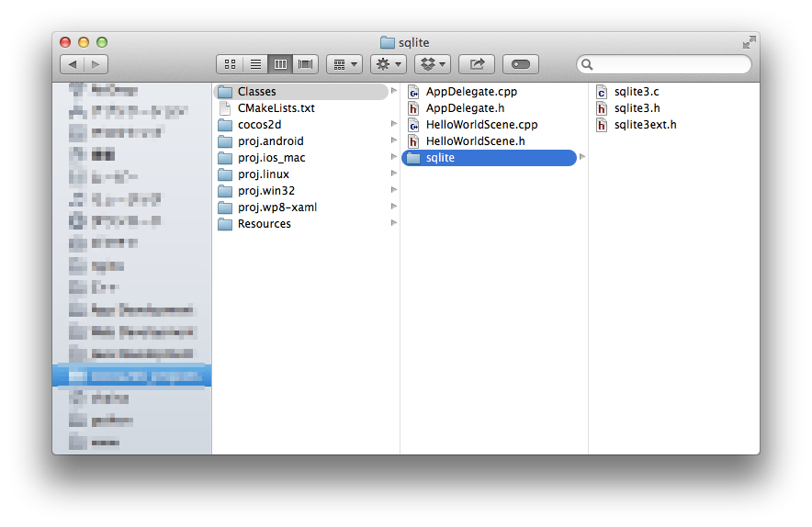Select AppDelegate.h
The width and height of the screenshot is (812, 527).
click(489, 108)
